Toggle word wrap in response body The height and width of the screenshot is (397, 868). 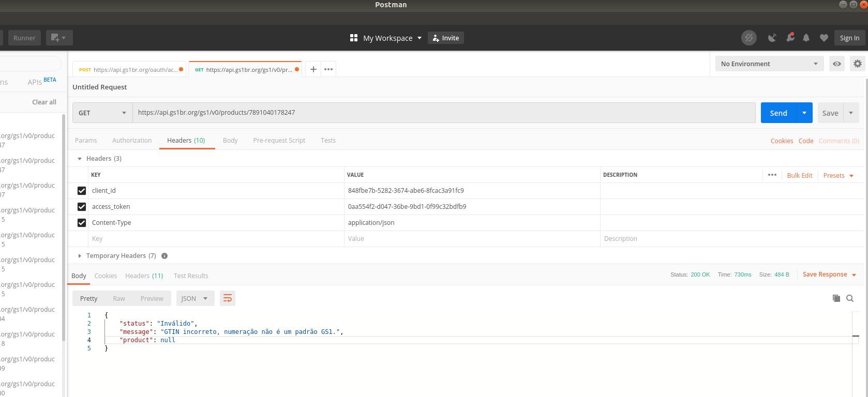click(227, 298)
